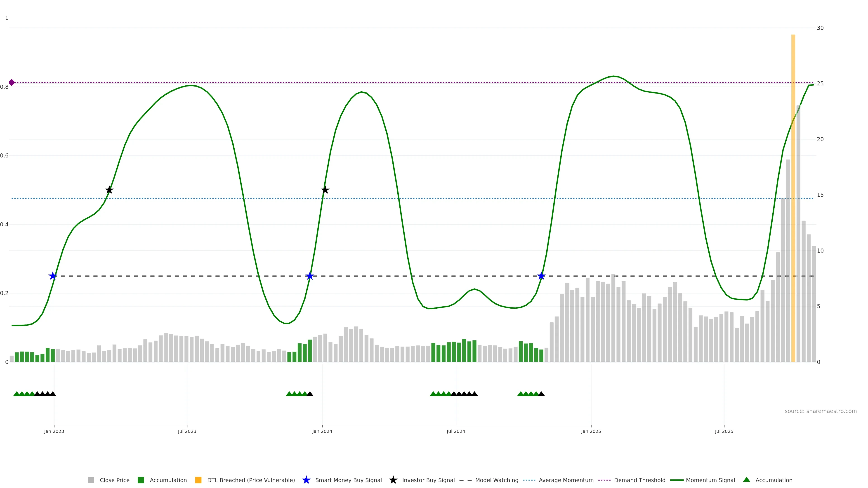Click the orange DTL Breached swatch in legend
This screenshot has height=488, width=868.
coord(198,480)
